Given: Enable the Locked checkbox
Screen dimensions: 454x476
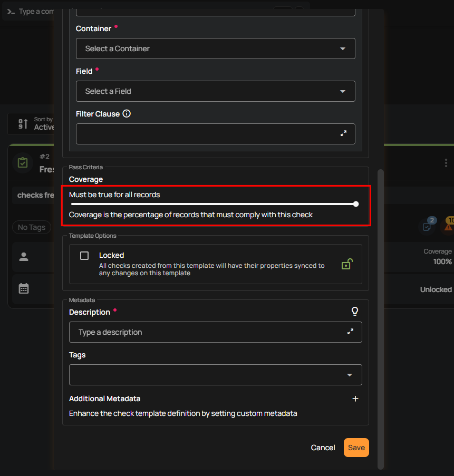Looking at the screenshot, I should [x=84, y=256].
